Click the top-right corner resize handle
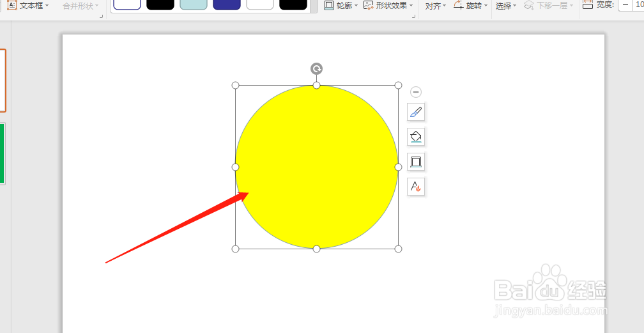Viewport: 644px width, 333px height. point(399,85)
